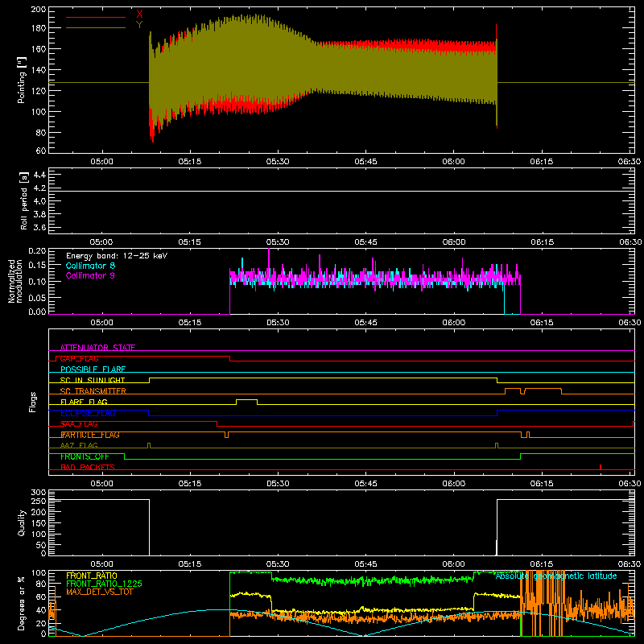Click the 06:00 time label under Flags plot
This screenshot has height=644, width=644.
(x=453, y=484)
